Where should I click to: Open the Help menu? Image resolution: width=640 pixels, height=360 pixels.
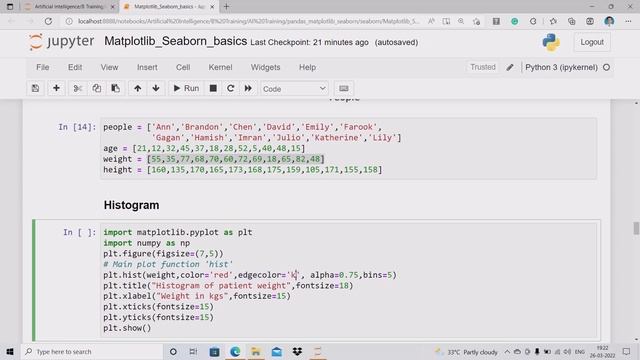pos(307,67)
